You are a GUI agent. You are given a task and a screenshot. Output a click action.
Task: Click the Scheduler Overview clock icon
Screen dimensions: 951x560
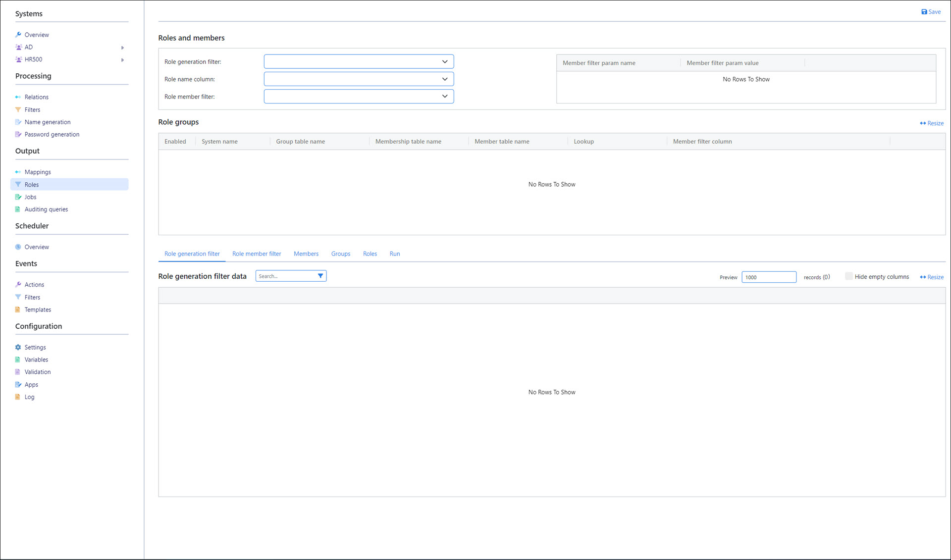click(x=18, y=247)
